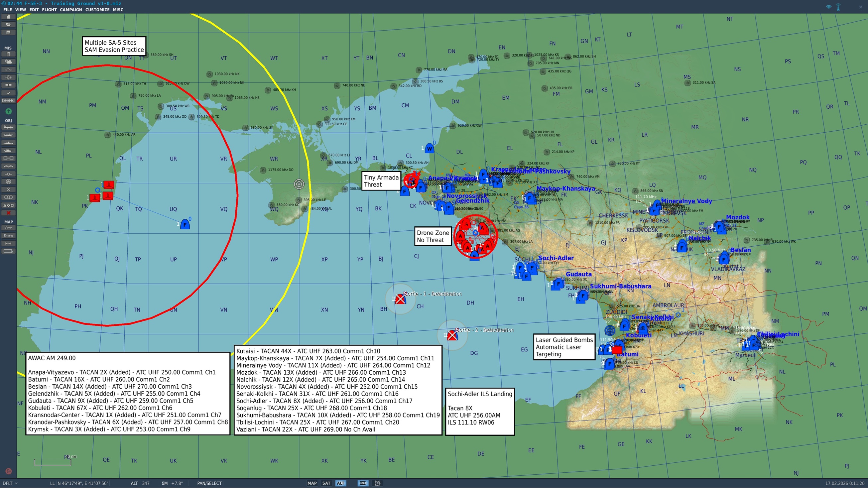Click the new mission file icon
Viewport: 868px width, 488px height.
click(8, 17)
